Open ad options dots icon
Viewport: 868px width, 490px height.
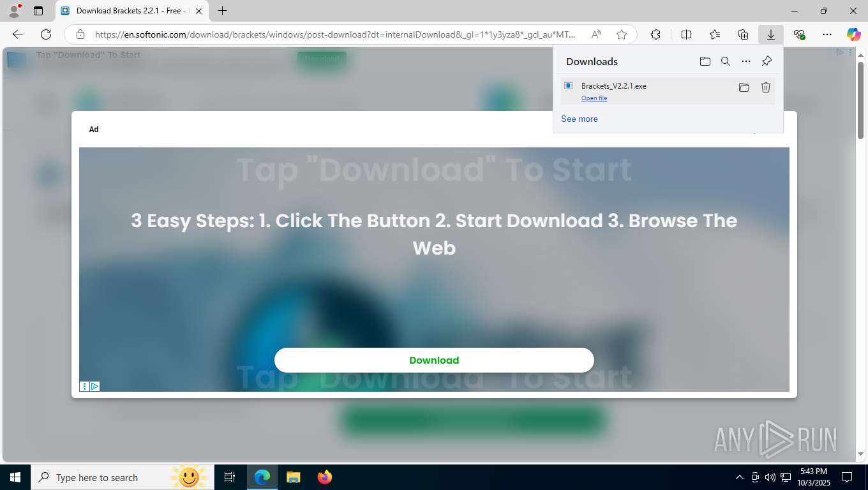click(x=84, y=386)
